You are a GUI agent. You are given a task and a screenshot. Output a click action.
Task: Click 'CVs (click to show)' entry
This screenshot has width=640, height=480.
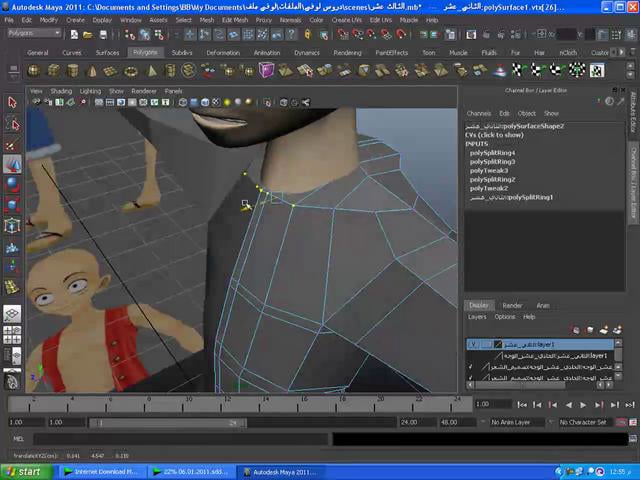494,135
